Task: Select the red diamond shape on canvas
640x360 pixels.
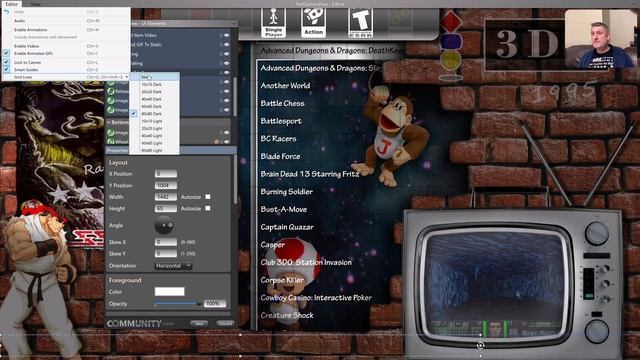Action: [x=451, y=21]
